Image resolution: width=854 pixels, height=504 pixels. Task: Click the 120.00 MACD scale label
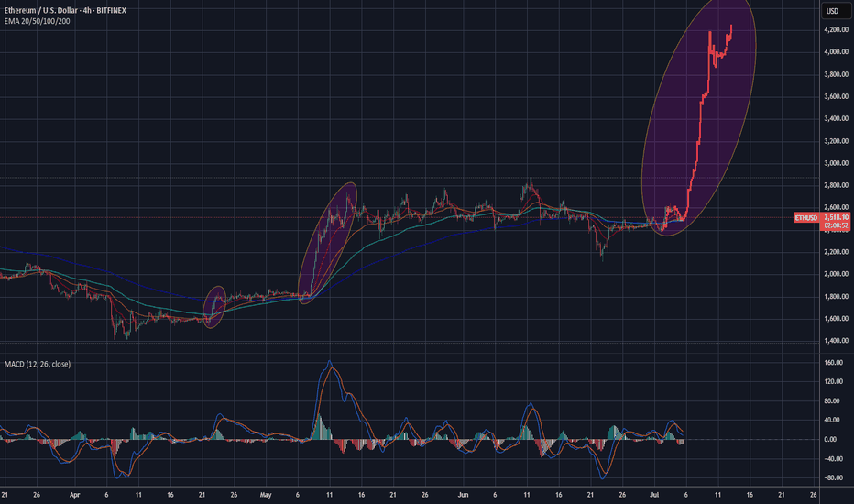click(833, 381)
